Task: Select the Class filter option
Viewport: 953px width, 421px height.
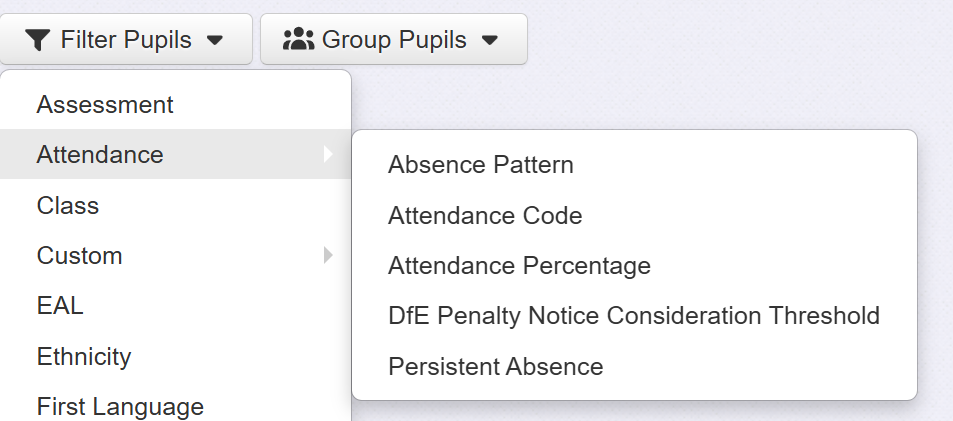Action: point(68,205)
